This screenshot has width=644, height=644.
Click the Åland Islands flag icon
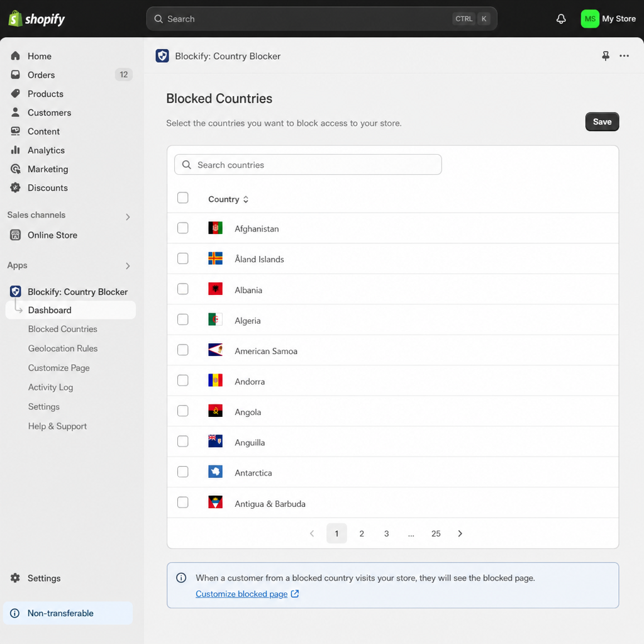tap(215, 258)
